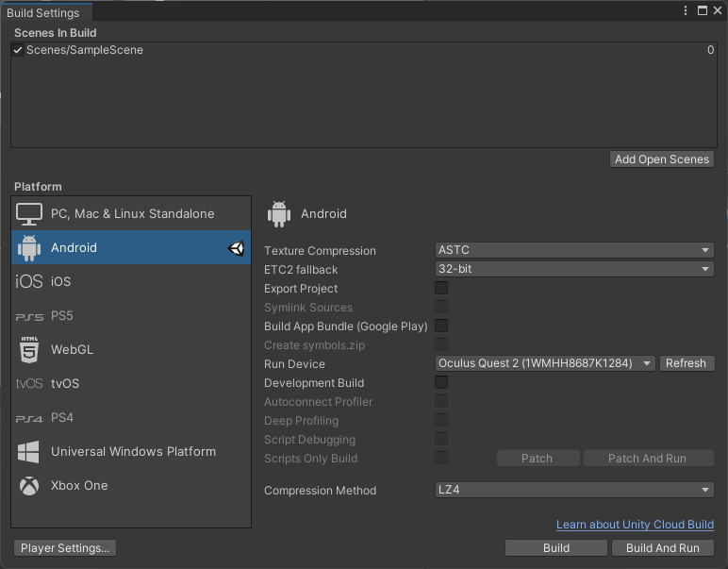Click the scene index 0 value
Image resolution: width=728 pixels, height=569 pixels.
tap(710, 50)
